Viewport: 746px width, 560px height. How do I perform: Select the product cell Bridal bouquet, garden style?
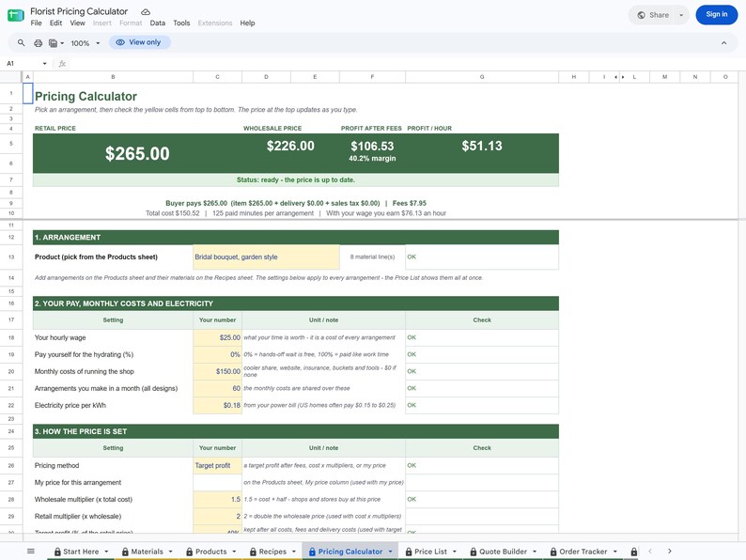point(266,257)
